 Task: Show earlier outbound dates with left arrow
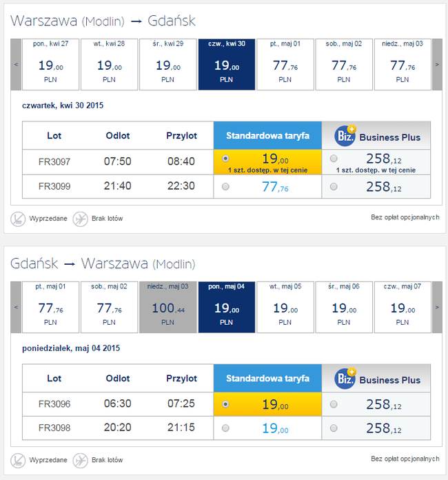pyautogui.click(x=16, y=64)
